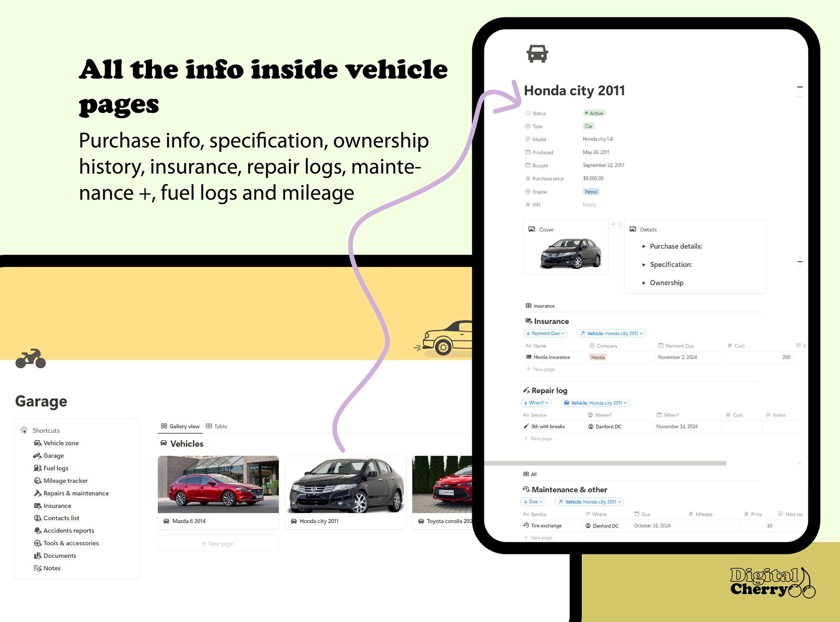
Task: Open Repair log Vehicle: Honda city 2011 filter
Action: 595,403
